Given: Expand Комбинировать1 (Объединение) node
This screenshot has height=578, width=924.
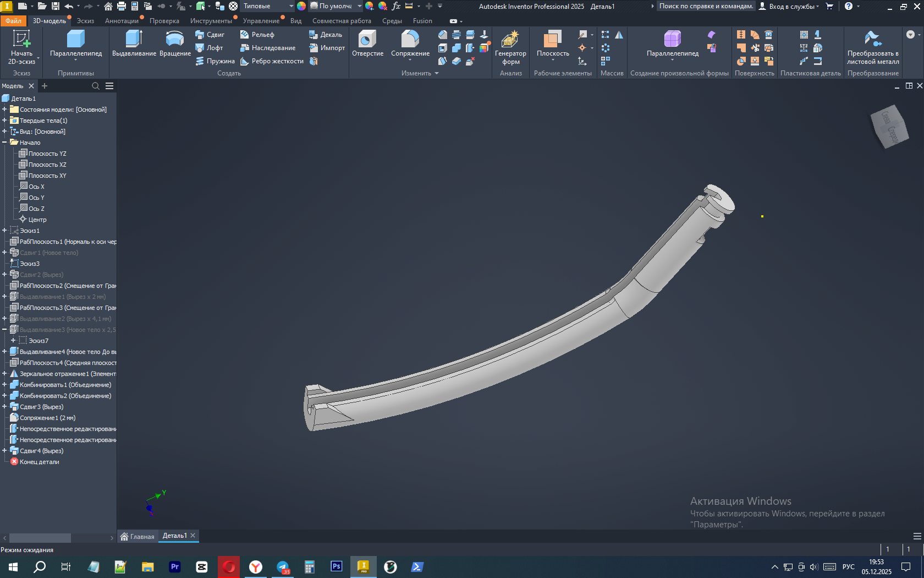Looking at the screenshot, I should 4,385.
